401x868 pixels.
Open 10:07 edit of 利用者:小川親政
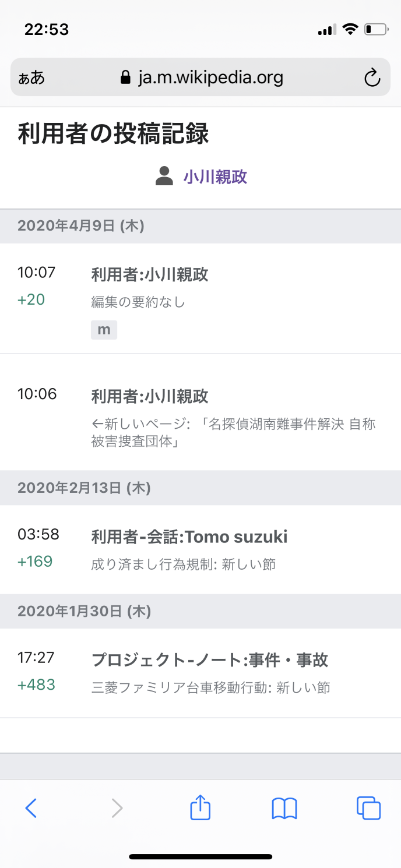point(150,274)
